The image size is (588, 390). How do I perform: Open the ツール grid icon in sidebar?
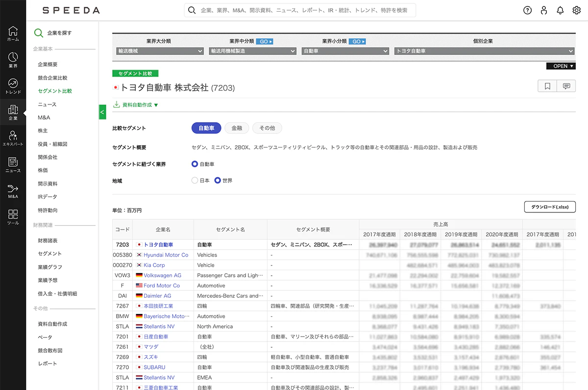pos(13,217)
